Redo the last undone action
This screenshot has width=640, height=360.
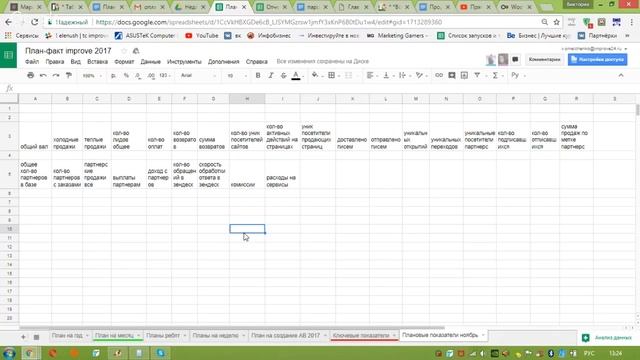click(x=56, y=76)
